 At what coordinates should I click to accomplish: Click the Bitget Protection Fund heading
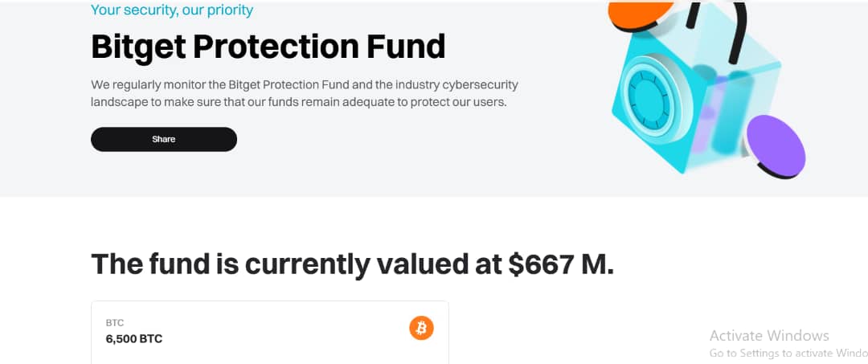pyautogui.click(x=268, y=46)
